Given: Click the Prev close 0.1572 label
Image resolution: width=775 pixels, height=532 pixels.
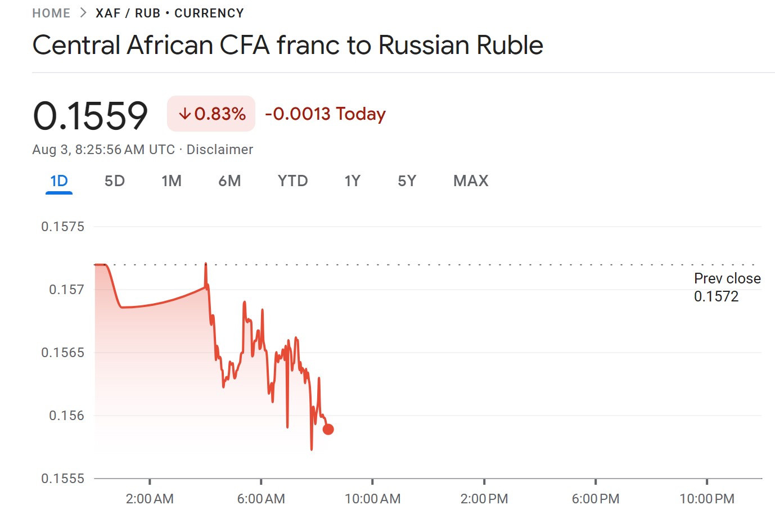Looking at the screenshot, I should click(727, 287).
